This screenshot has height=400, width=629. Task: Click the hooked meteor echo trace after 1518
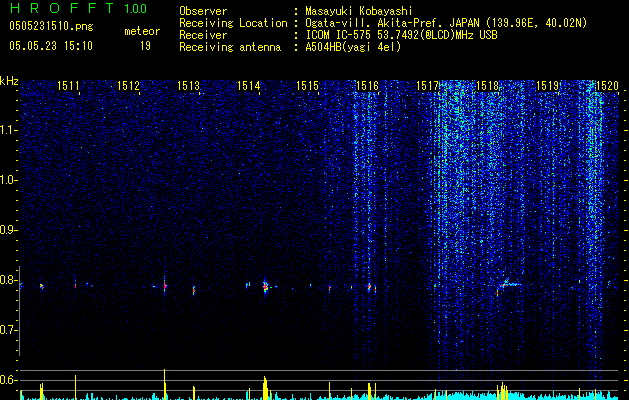click(x=507, y=284)
